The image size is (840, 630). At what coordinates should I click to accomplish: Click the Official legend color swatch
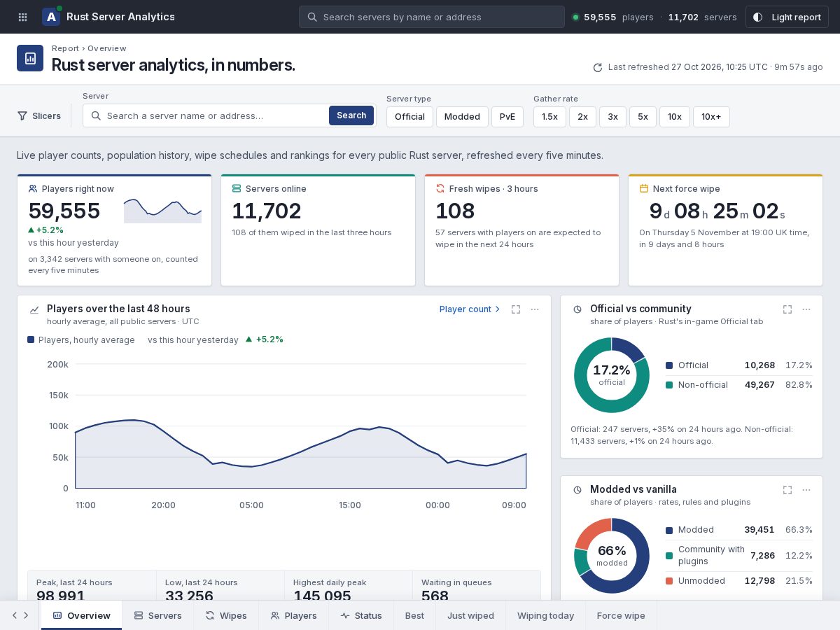(669, 365)
